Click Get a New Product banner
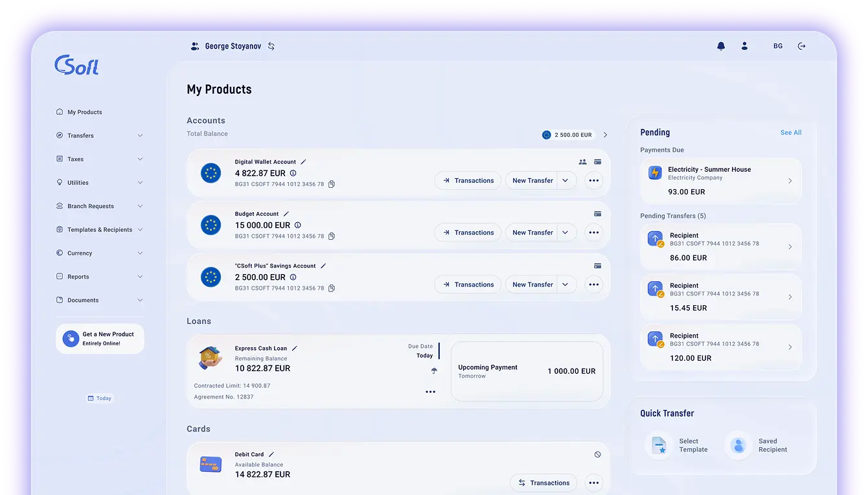868x495 pixels. pos(100,339)
